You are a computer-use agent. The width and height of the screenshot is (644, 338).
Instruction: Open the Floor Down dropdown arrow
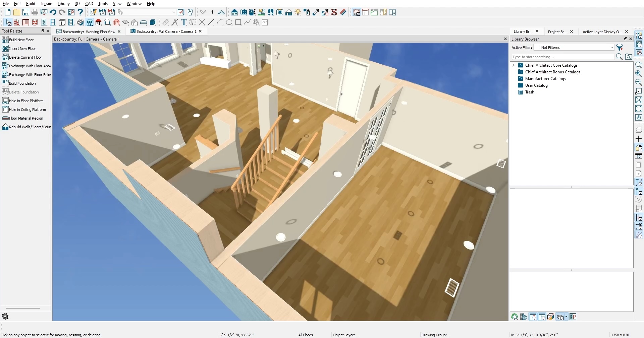[x=203, y=12]
